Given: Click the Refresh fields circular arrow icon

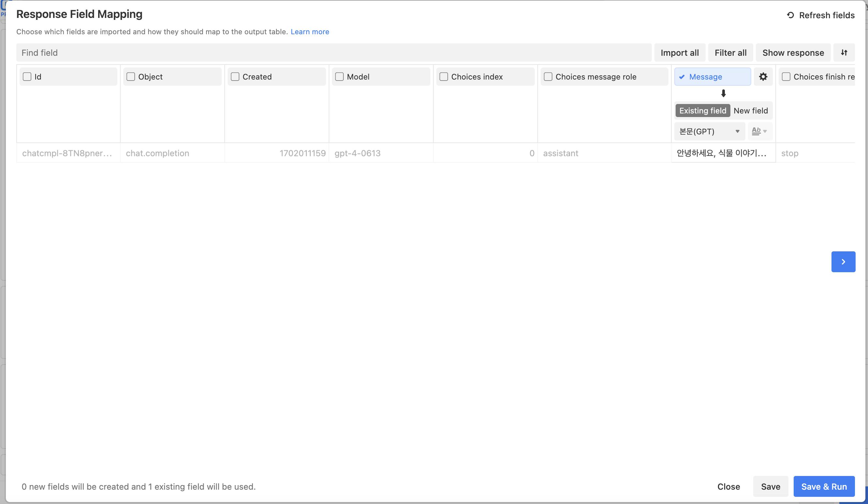Looking at the screenshot, I should click(x=790, y=15).
